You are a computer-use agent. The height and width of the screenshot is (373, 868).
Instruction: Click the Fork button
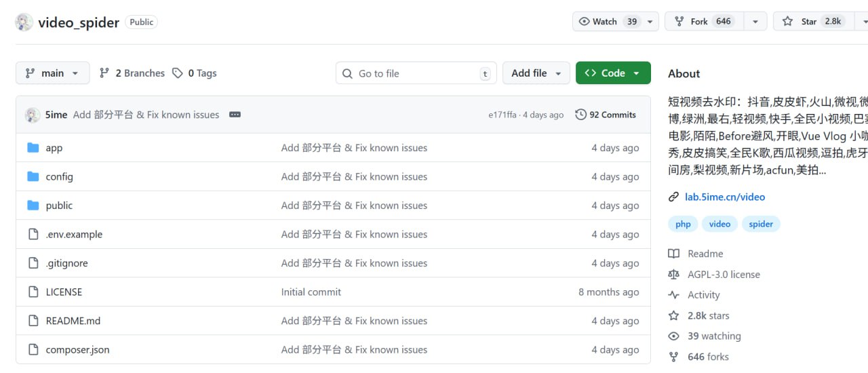704,22
